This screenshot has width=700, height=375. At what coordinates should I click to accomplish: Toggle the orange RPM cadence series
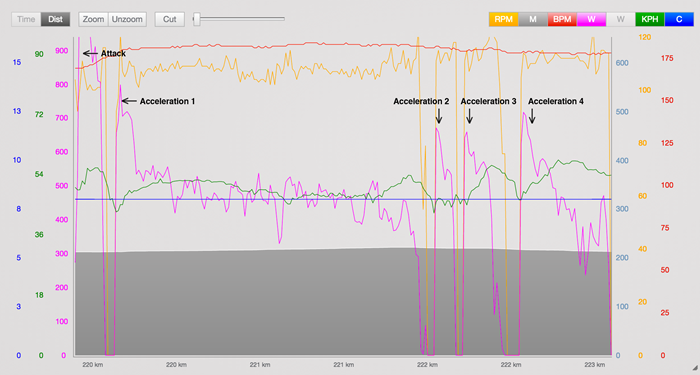pos(504,19)
